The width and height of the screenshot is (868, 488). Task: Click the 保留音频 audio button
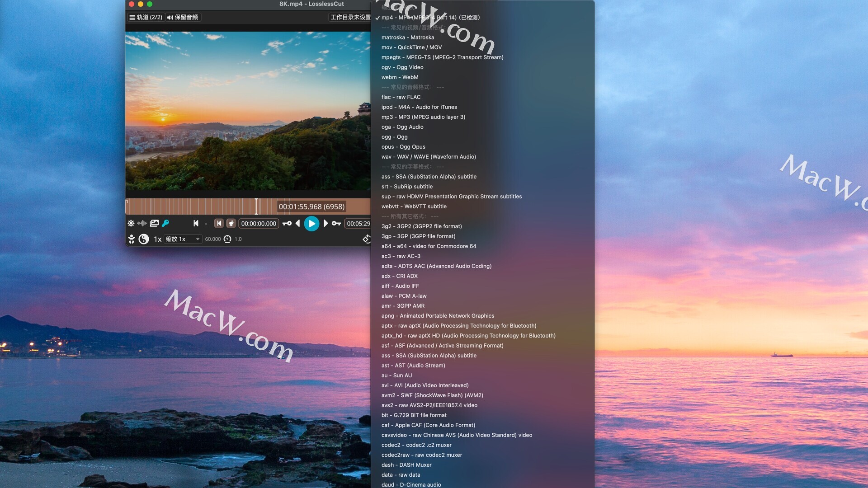183,17
